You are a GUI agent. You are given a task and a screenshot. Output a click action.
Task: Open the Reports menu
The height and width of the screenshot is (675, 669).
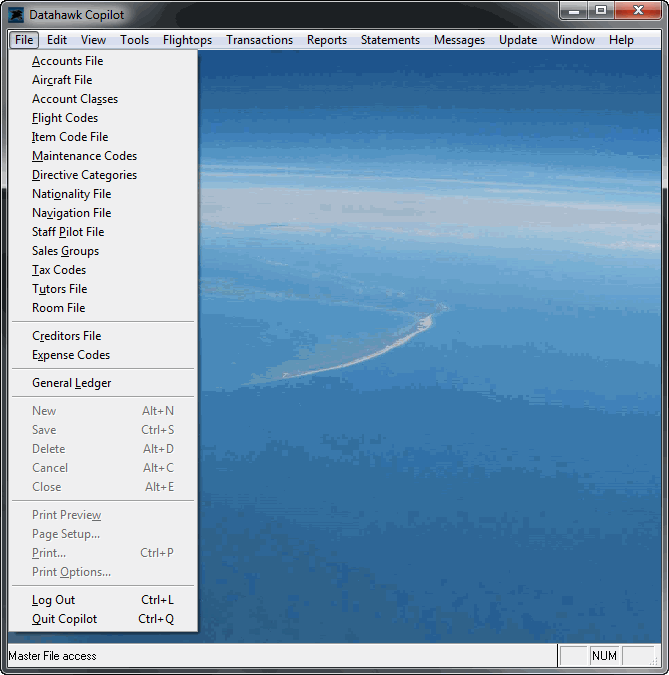tap(327, 40)
